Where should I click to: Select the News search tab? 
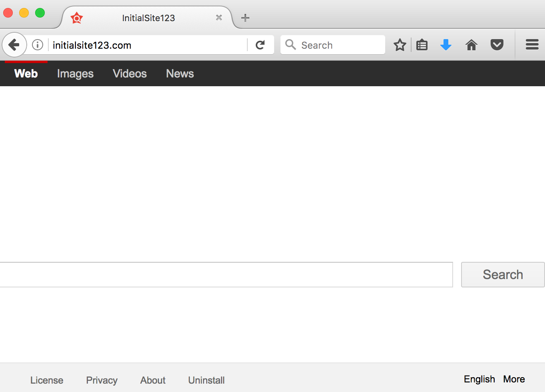(x=180, y=74)
